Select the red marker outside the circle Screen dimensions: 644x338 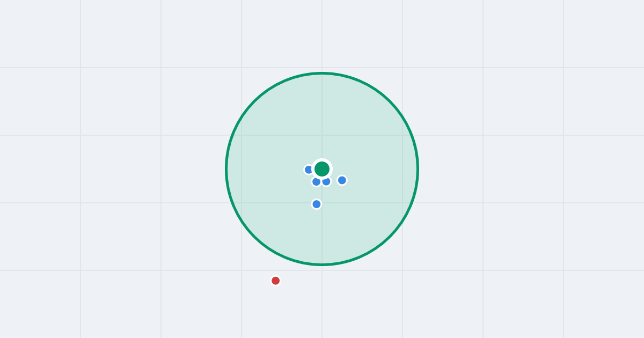coord(275,281)
